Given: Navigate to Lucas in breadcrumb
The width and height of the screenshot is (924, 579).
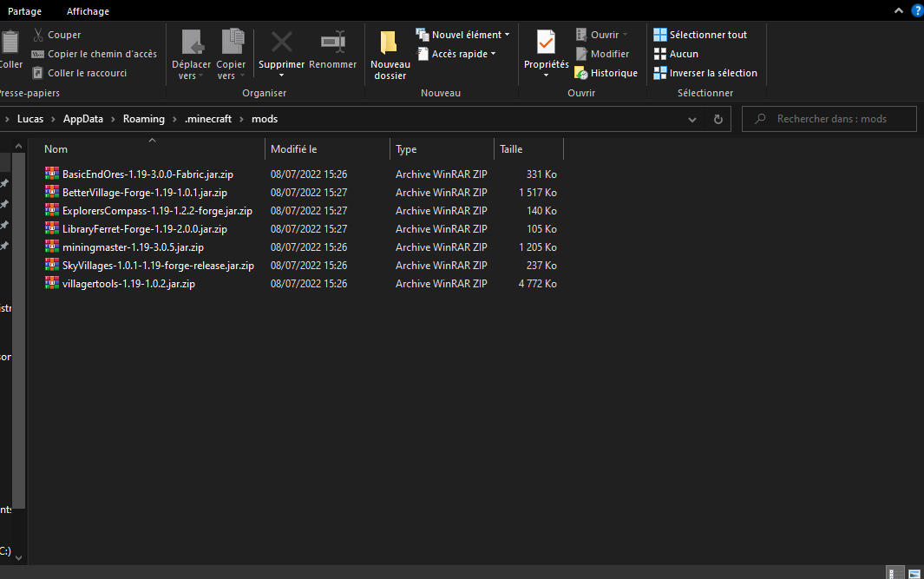Looking at the screenshot, I should [x=30, y=119].
